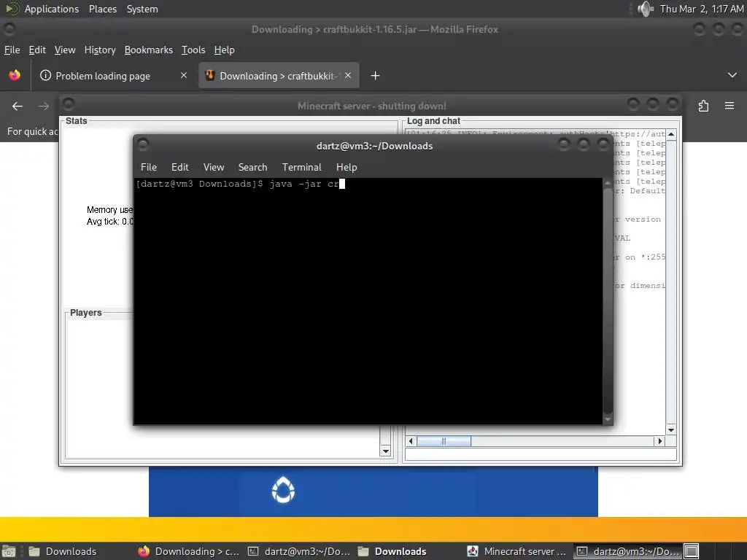Expand the list all tabs chevron
This screenshot has height=560, width=747.
tap(732, 75)
